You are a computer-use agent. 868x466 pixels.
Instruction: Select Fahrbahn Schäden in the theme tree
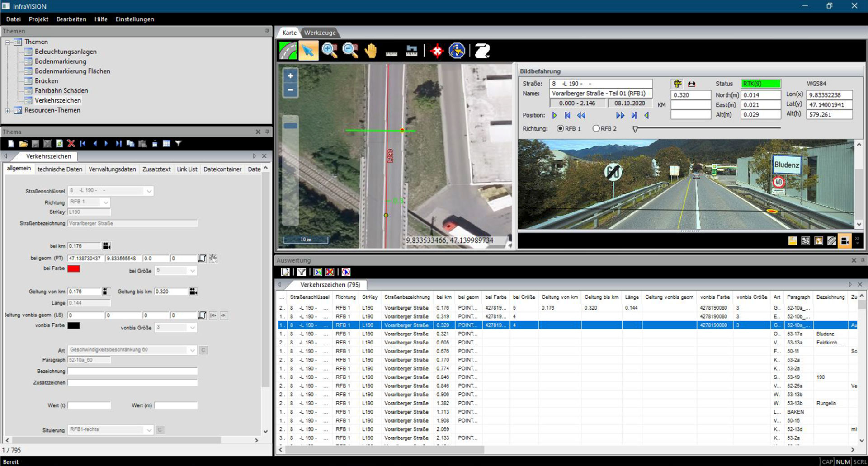[x=61, y=90]
